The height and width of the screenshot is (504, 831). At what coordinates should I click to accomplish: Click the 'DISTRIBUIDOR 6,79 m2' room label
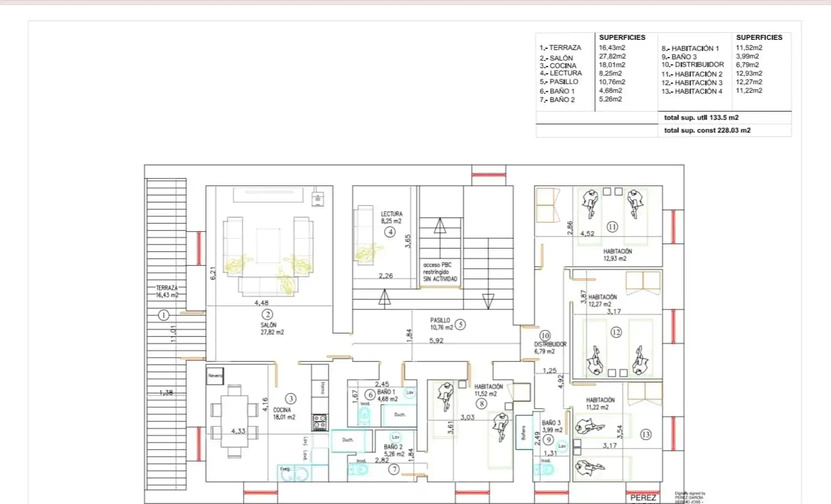[550, 348]
